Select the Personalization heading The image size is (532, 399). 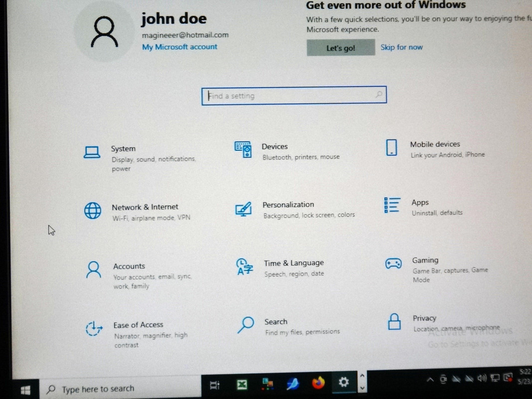pyautogui.click(x=288, y=204)
